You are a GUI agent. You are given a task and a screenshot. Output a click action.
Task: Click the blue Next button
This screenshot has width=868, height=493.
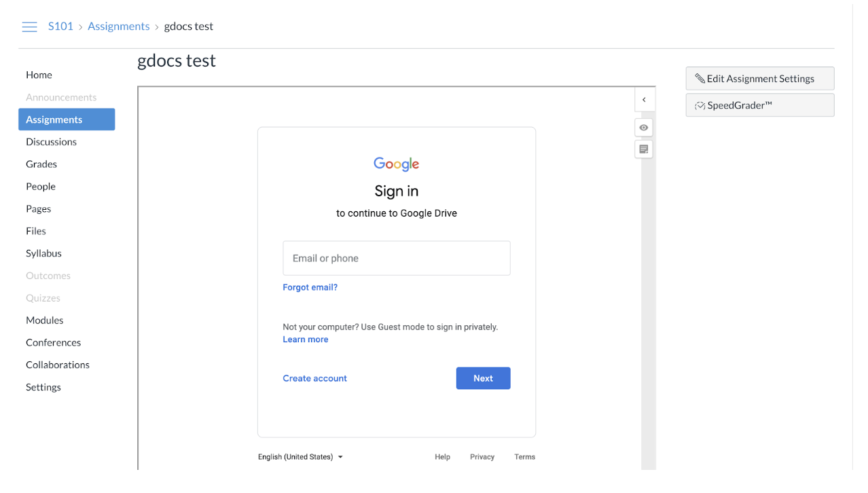coord(483,378)
